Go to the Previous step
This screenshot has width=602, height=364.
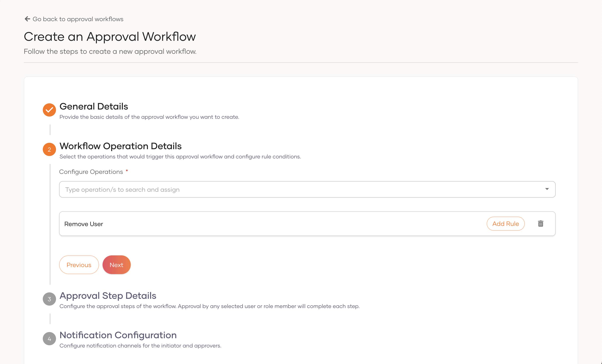point(79,265)
